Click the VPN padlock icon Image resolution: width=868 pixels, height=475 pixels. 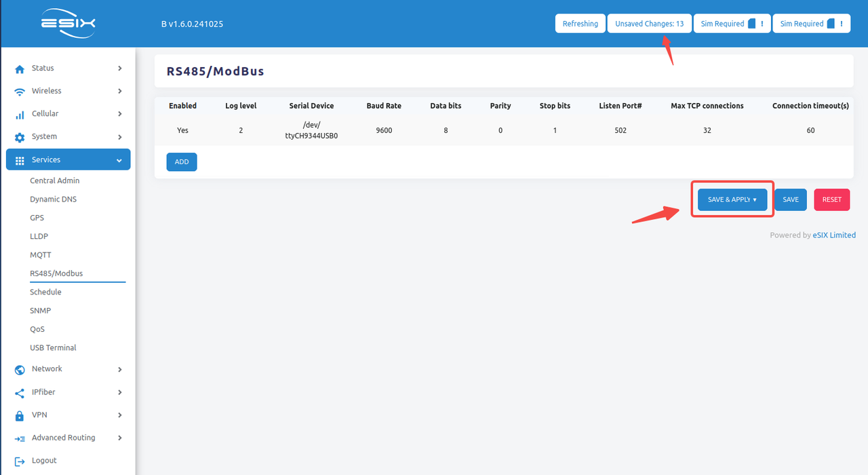coord(20,415)
